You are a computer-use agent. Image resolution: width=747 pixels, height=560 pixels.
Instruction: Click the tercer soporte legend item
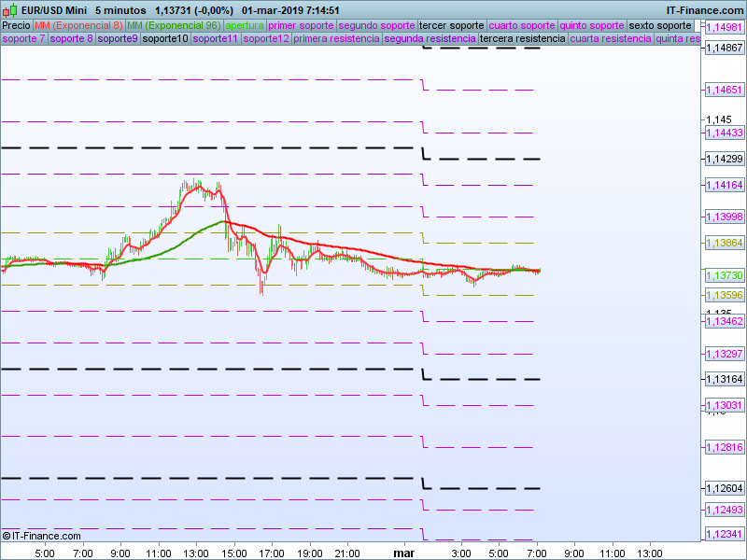(x=452, y=25)
